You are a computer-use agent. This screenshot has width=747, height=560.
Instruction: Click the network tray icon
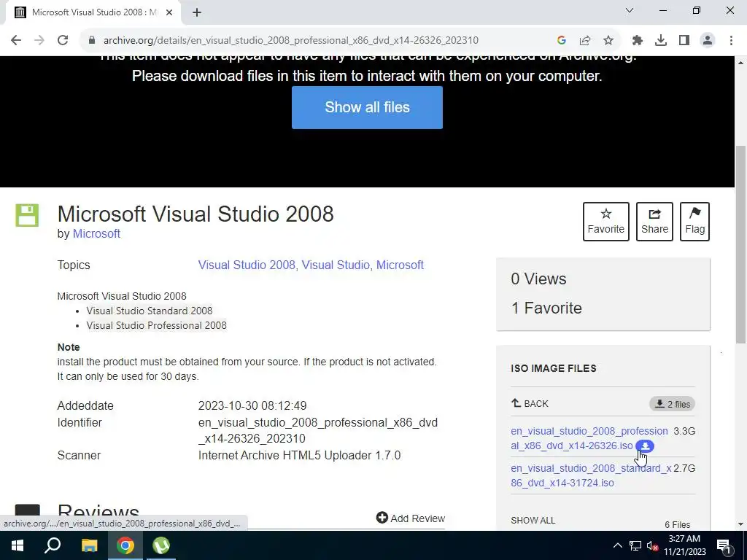(x=635, y=545)
